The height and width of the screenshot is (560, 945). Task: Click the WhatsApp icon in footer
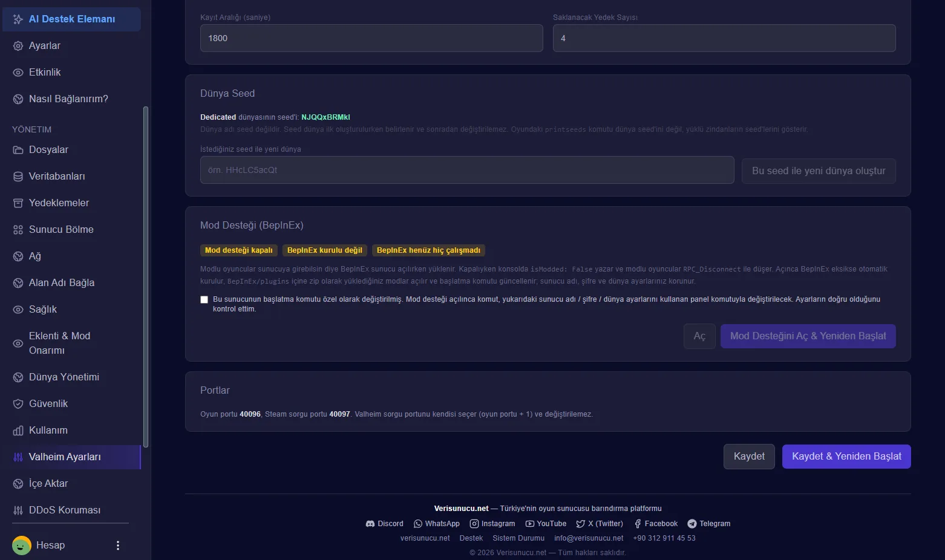pos(418,524)
